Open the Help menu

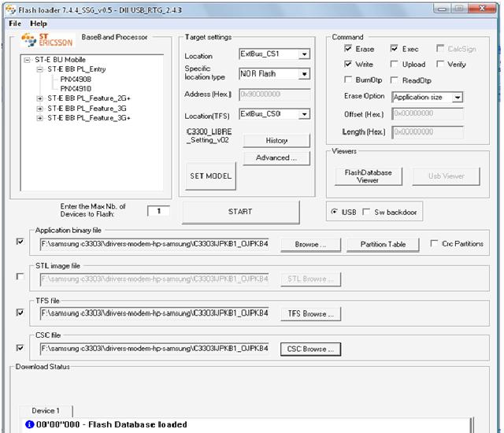(39, 24)
